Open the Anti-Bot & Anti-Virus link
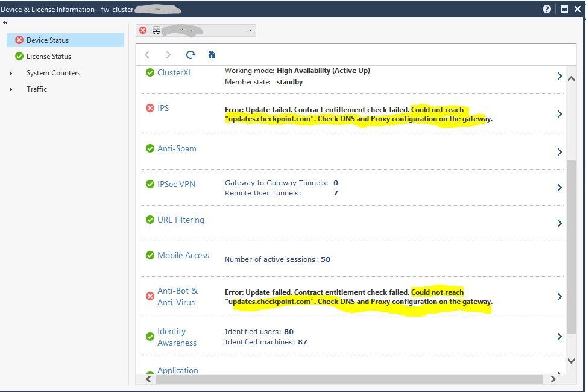This screenshot has height=392, width=586. coord(177,296)
